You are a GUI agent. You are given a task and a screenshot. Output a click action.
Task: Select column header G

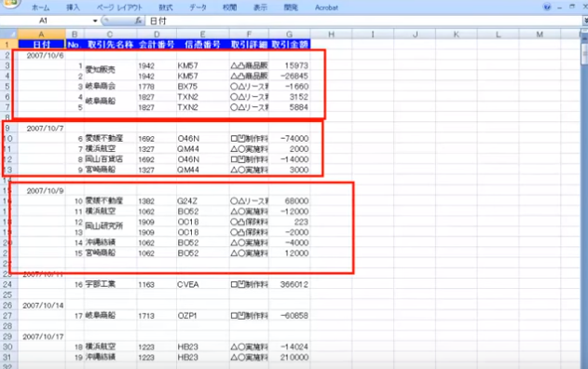point(289,34)
